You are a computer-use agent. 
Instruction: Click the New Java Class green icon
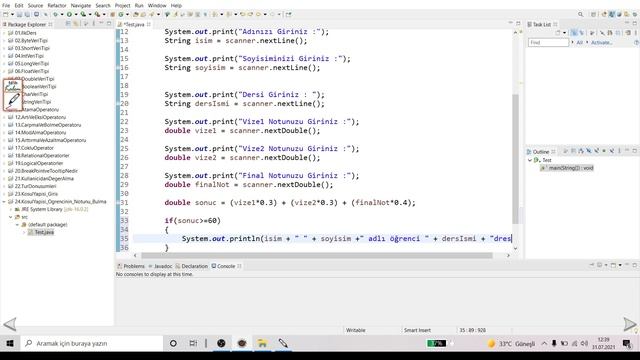click(121, 14)
